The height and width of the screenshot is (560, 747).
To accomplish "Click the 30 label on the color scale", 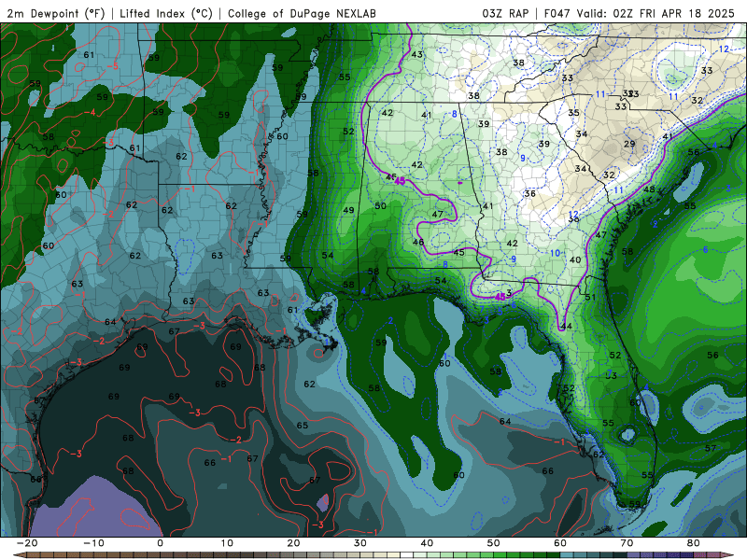I will 360,543.
